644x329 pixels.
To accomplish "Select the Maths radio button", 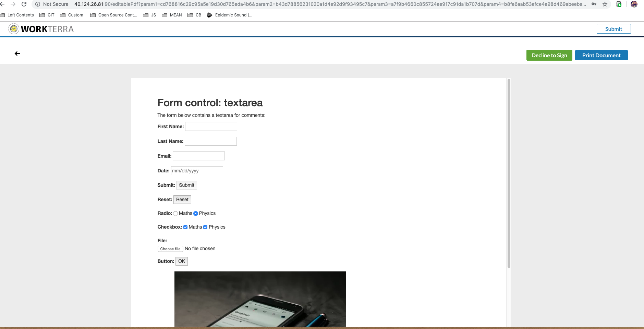I will (x=175, y=214).
